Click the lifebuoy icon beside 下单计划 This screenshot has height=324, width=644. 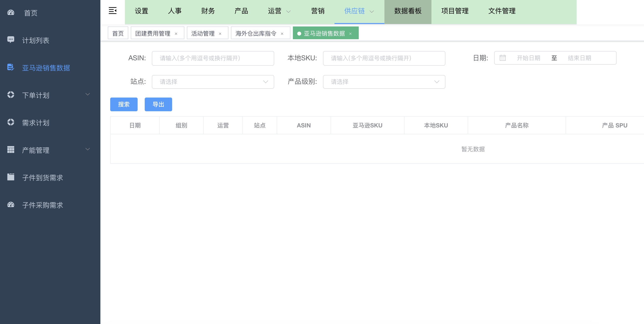11,95
